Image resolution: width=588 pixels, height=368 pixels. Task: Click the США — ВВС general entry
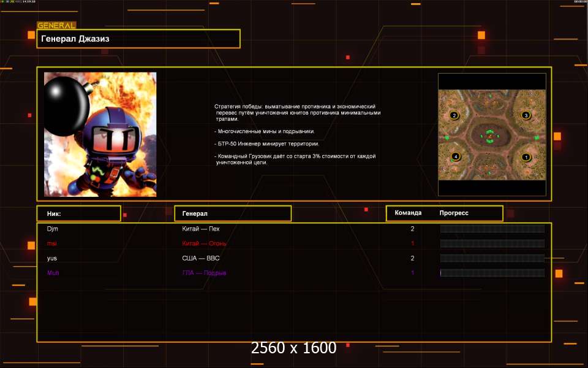[x=201, y=258]
